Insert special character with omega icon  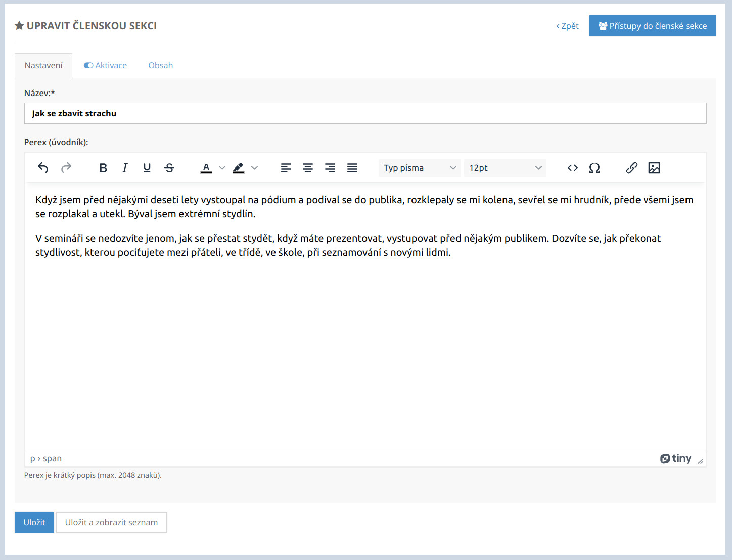[594, 168]
